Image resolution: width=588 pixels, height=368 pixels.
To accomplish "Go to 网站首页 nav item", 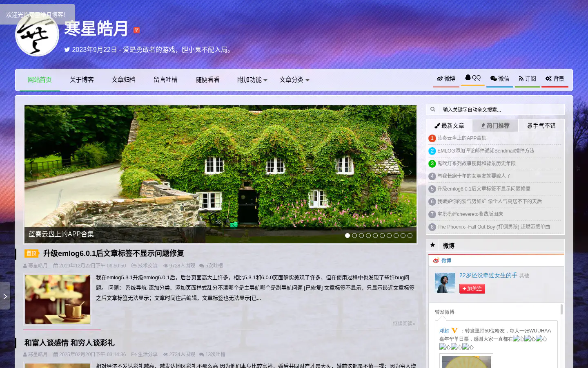I will click(x=40, y=80).
